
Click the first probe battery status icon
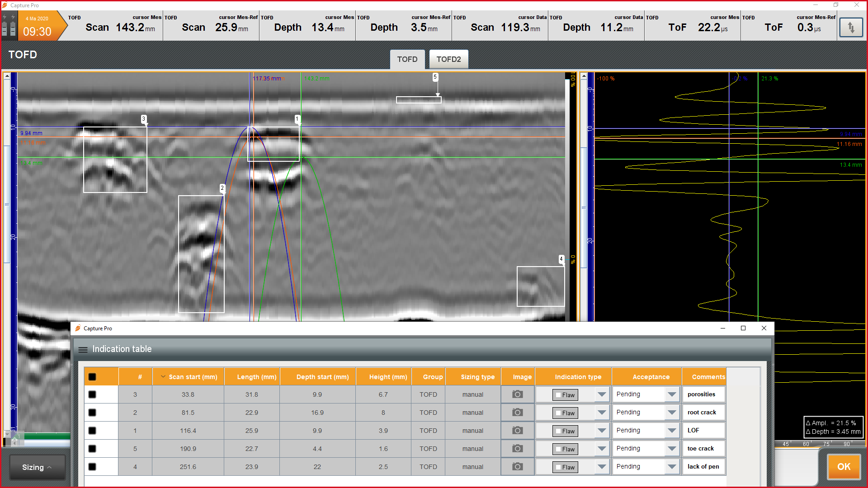tap(5, 28)
